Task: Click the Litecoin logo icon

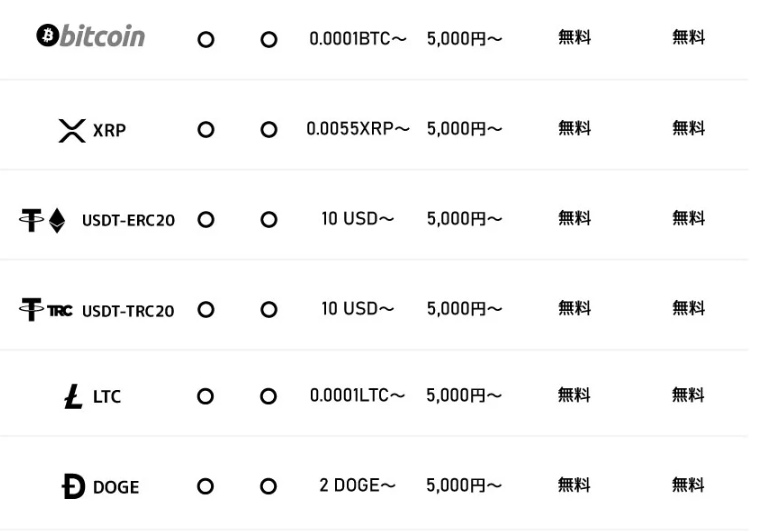Action: pyautogui.click(x=74, y=397)
